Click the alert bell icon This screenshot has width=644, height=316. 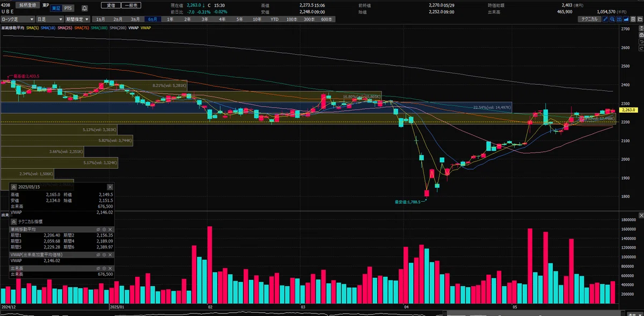[x=85, y=8]
